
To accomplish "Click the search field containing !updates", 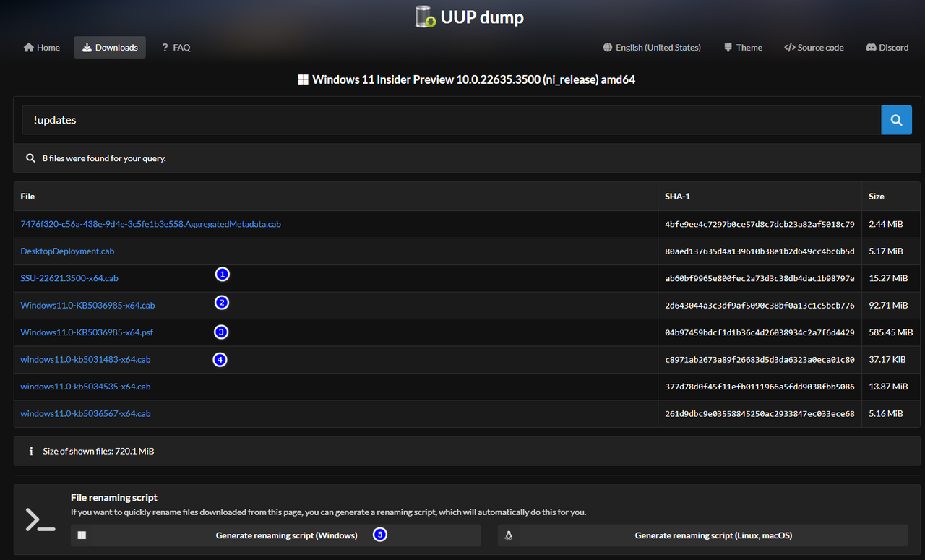I will [451, 120].
